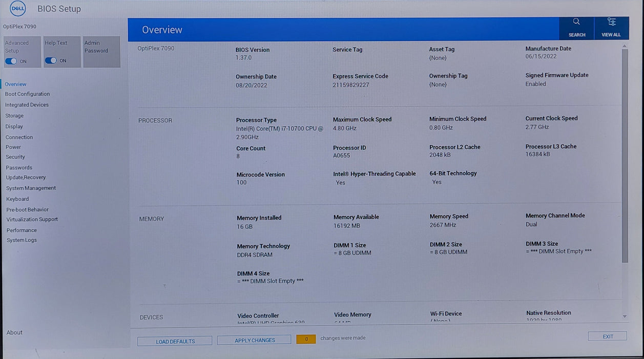Open System Management section
The height and width of the screenshot is (359, 644).
[x=31, y=188]
